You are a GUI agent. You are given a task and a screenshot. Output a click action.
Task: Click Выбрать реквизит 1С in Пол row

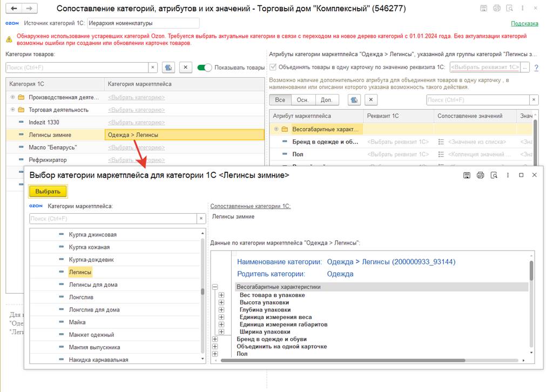pyautogui.click(x=398, y=154)
